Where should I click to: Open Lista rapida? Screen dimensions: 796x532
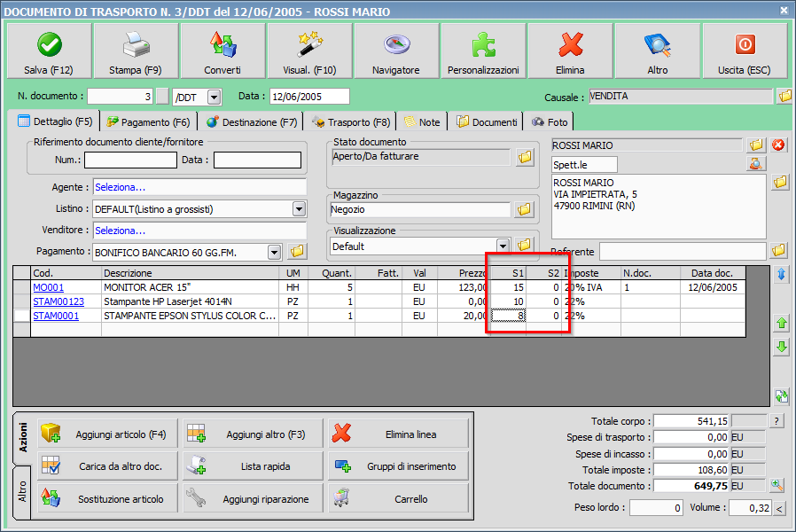[x=253, y=466]
